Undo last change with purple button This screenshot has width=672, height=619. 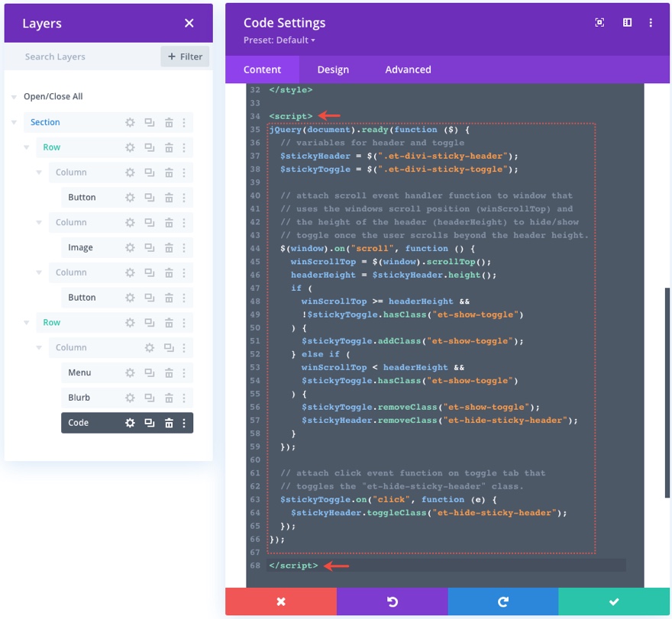click(393, 601)
